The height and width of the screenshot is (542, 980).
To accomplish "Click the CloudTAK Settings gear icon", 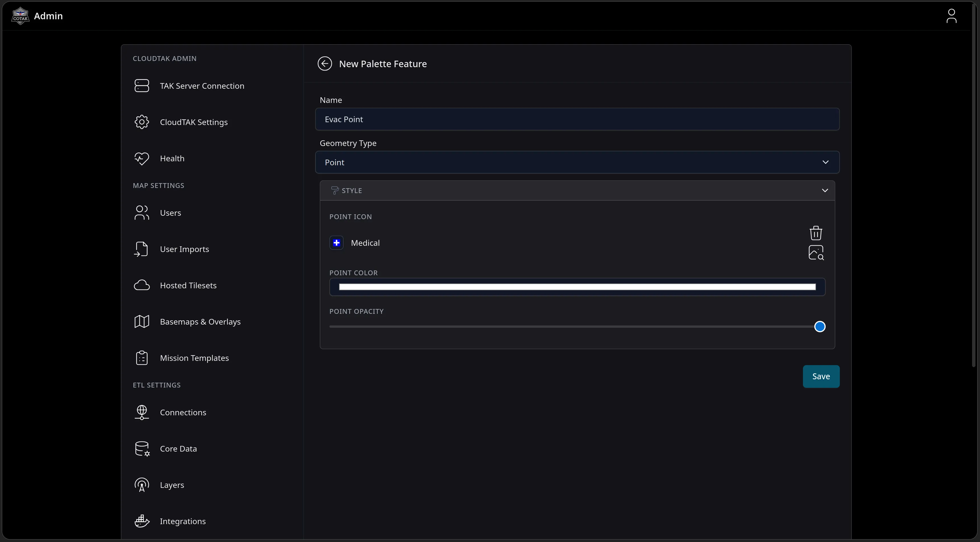I will point(142,122).
